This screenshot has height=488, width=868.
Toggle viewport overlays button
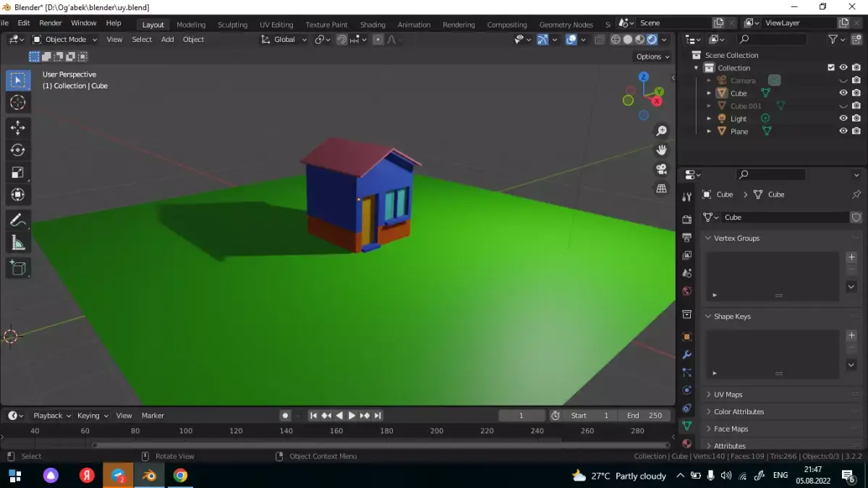[571, 40]
